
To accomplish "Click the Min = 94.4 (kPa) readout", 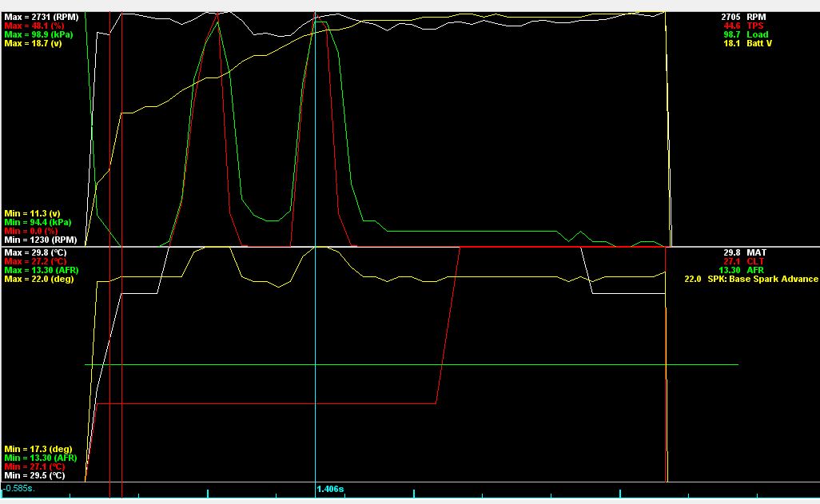I will 36,222.
